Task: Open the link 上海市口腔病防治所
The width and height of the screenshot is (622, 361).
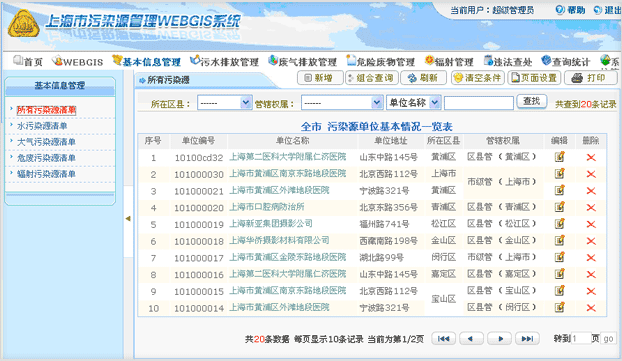Action: click(x=267, y=207)
